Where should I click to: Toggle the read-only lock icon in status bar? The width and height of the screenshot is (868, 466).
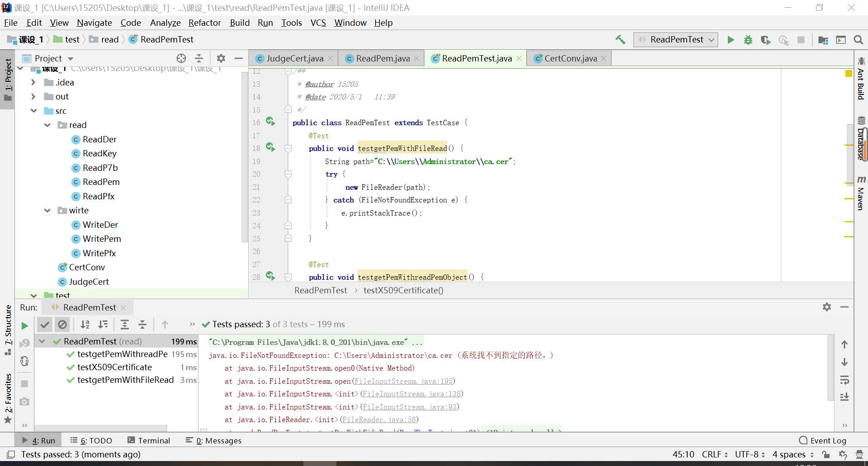click(x=826, y=454)
